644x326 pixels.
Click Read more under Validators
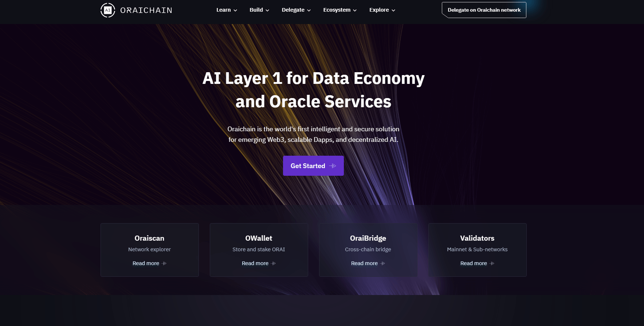474,263
